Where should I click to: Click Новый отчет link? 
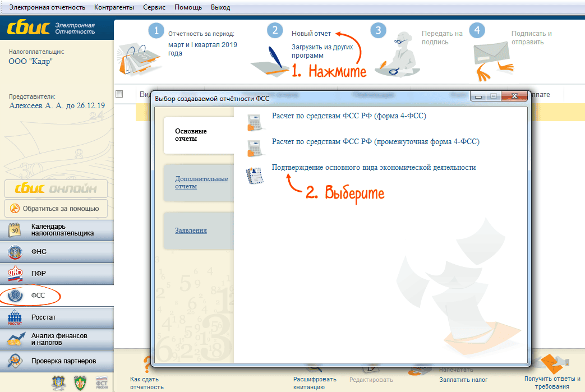[x=311, y=34]
